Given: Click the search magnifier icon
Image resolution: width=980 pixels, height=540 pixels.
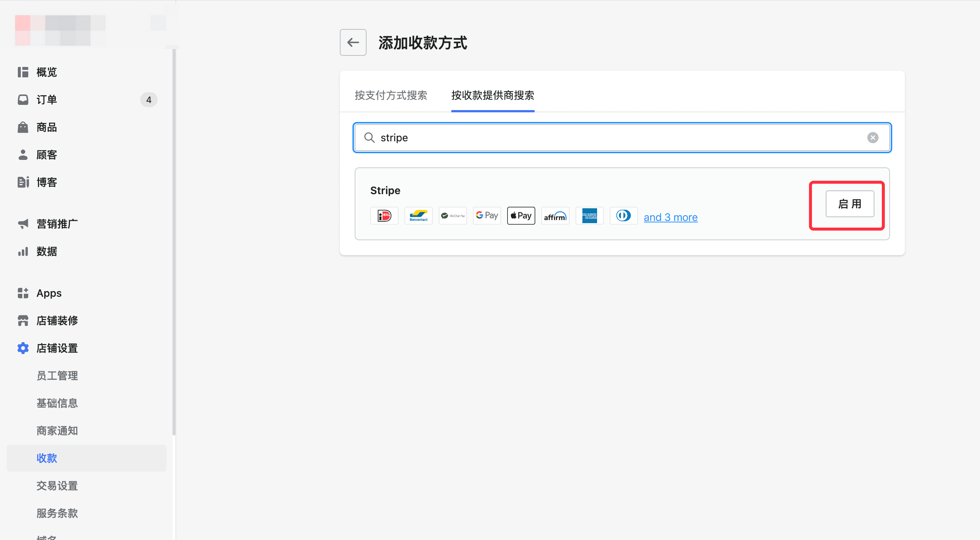Looking at the screenshot, I should [x=369, y=137].
